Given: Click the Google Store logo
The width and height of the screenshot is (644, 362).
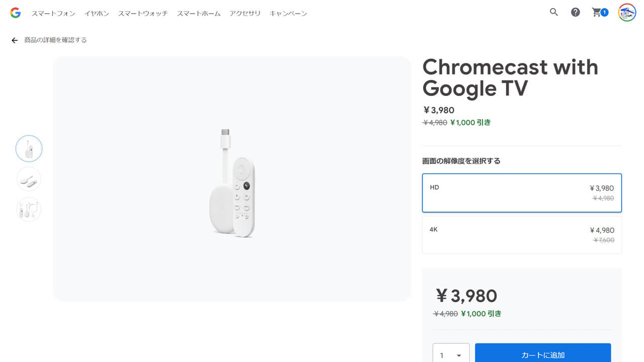Looking at the screenshot, I should coord(15,13).
